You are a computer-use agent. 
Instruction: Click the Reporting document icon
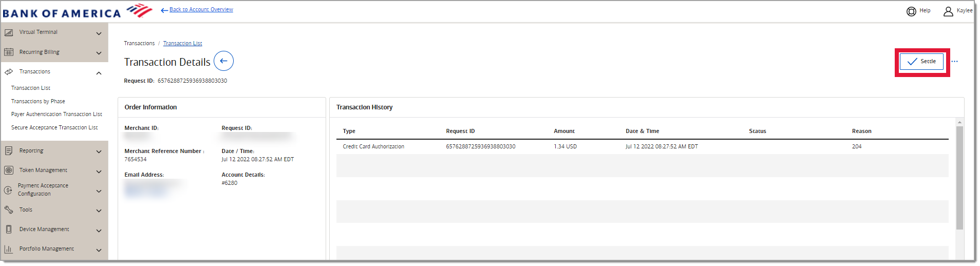click(9, 151)
